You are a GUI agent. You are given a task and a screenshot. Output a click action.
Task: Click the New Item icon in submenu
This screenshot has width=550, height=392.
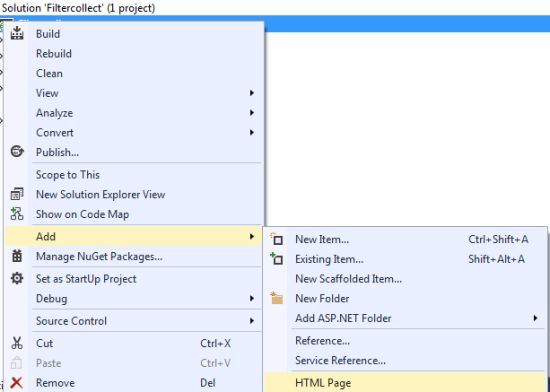click(x=277, y=239)
